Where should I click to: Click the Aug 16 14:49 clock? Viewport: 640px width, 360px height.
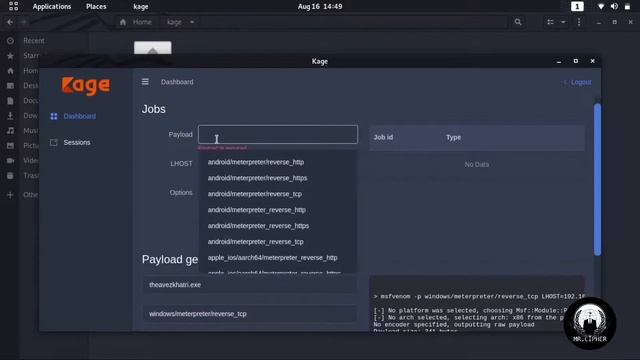coord(320,7)
